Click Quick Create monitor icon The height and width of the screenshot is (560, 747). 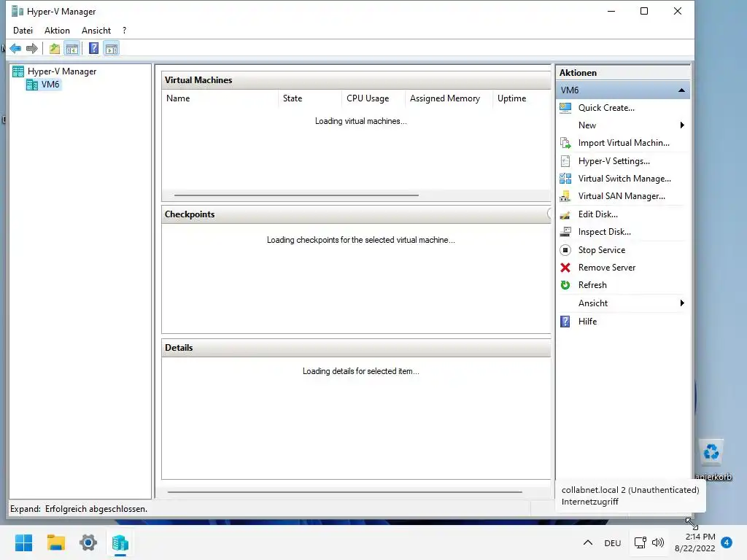tap(565, 108)
